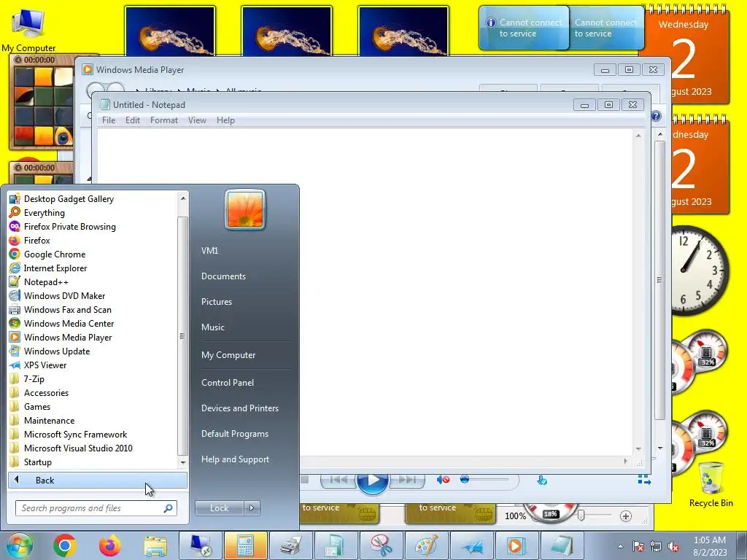Open the arrow next to Lock button
747x560 pixels.
[x=252, y=508]
